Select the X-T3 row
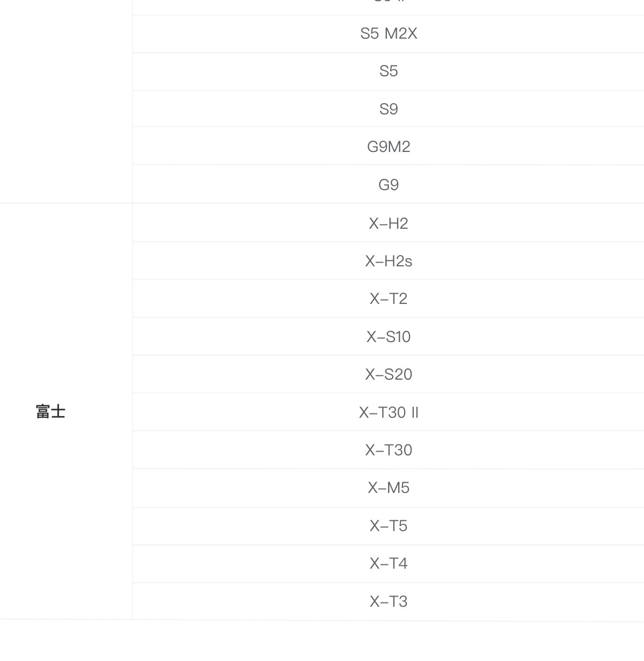Viewport: 644px width, 661px height. [389, 601]
